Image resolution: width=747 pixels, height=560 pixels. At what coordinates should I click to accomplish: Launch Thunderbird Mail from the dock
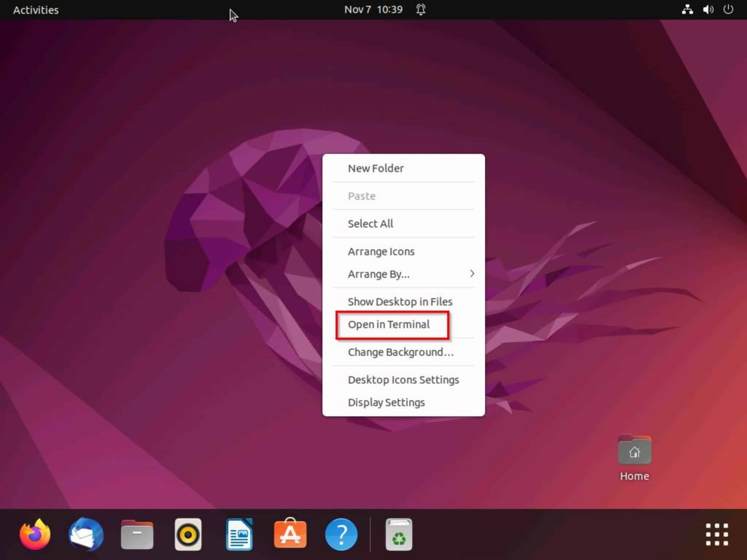coord(86,534)
